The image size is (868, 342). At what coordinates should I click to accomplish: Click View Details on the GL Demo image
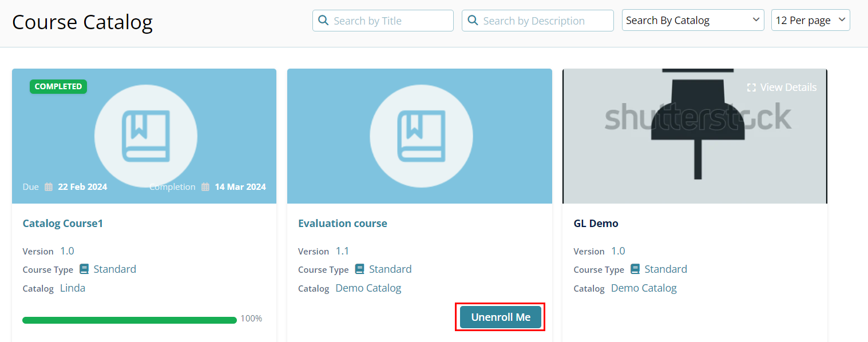[x=788, y=88]
